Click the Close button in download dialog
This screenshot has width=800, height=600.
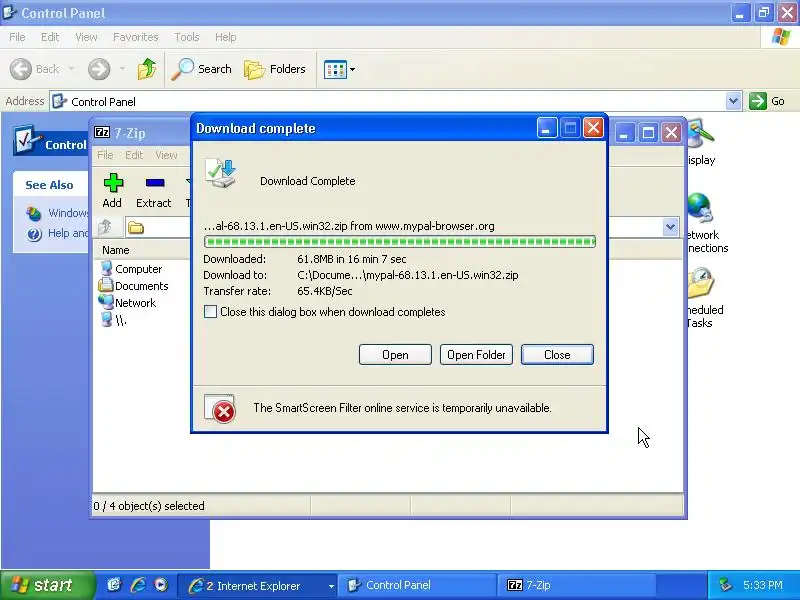click(x=557, y=355)
